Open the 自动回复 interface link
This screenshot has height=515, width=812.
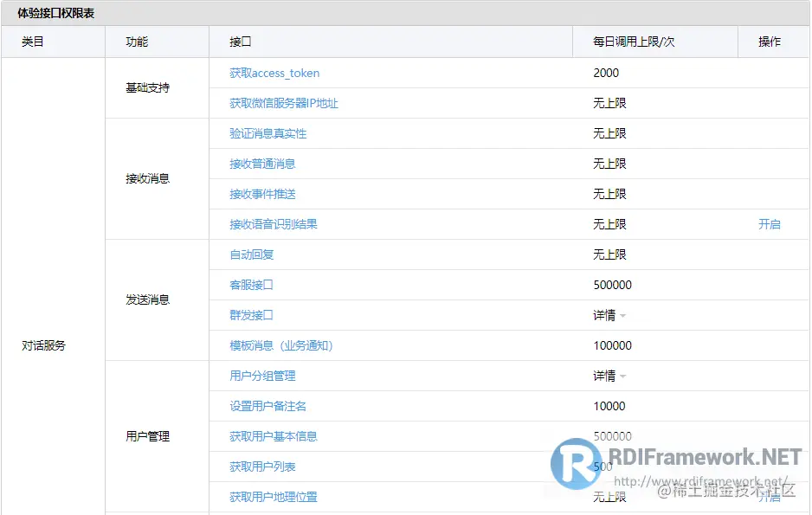pyautogui.click(x=252, y=254)
